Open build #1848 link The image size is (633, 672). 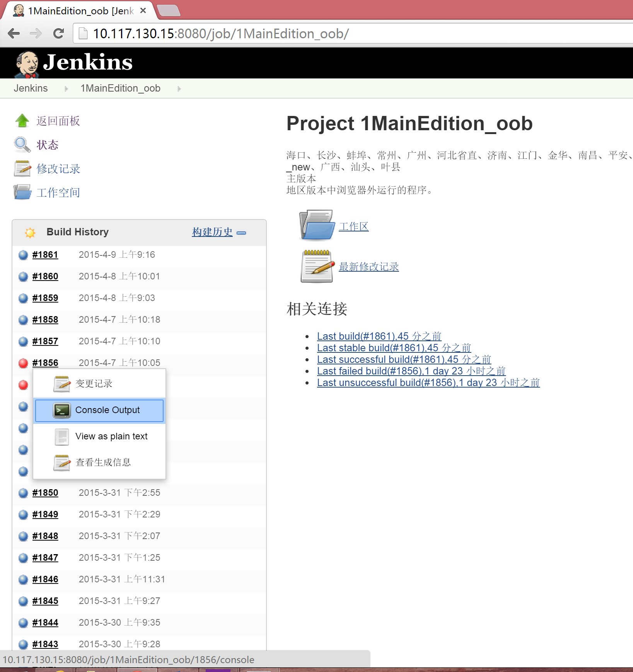point(45,536)
